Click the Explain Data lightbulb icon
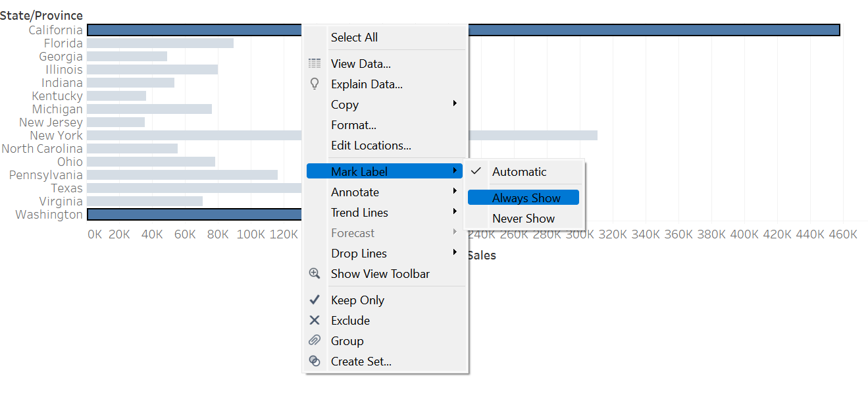 click(x=315, y=84)
